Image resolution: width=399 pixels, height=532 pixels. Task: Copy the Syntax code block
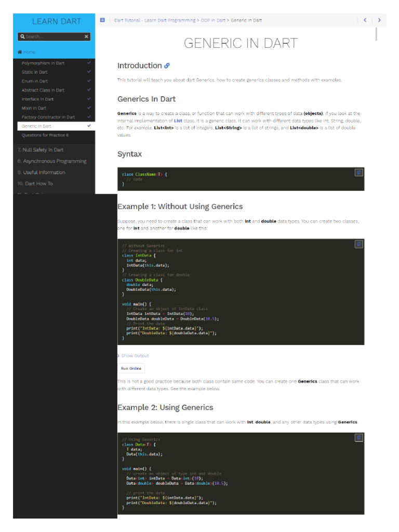358,172
